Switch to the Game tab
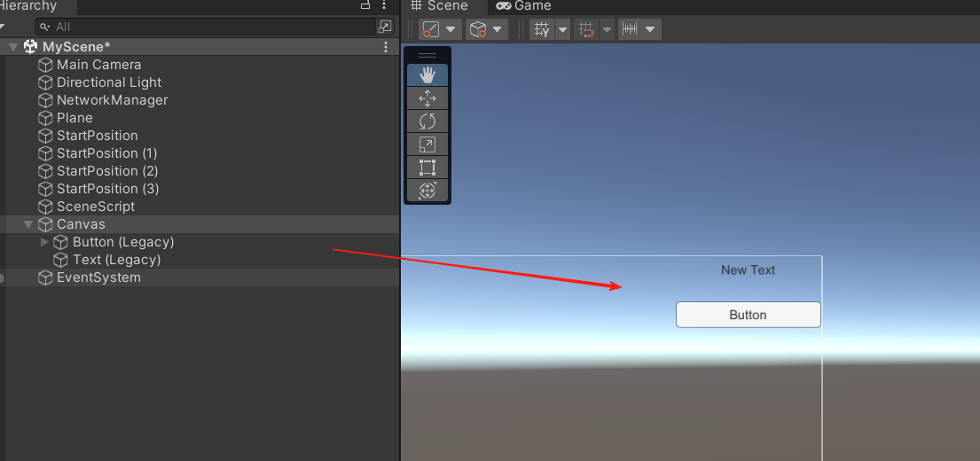Viewport: 980px width, 461px height. point(524,6)
